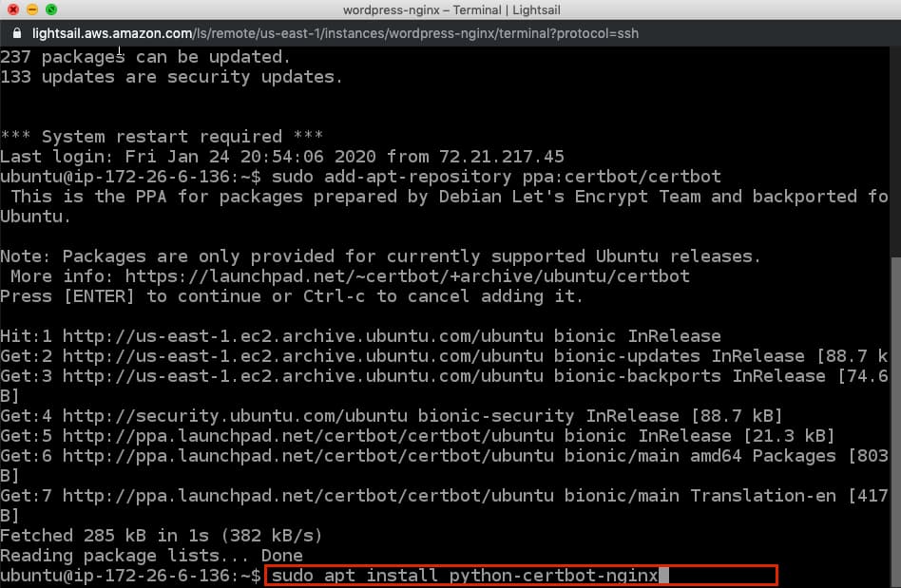Click the 'Get:7' Translation-en line
Image resolution: width=901 pixels, height=588 pixels.
click(x=444, y=496)
